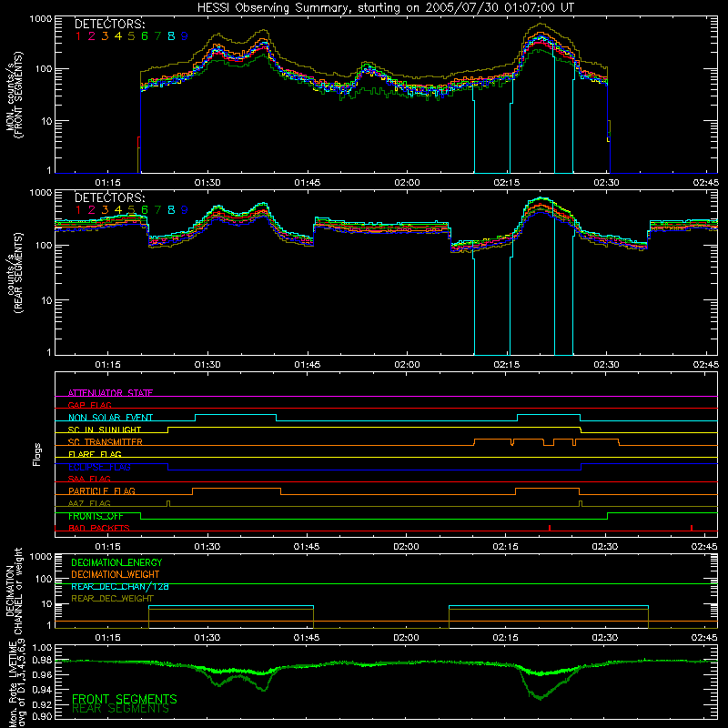
Task: Click the red BAD PACKETS tick near 02:21
Action: point(550,528)
